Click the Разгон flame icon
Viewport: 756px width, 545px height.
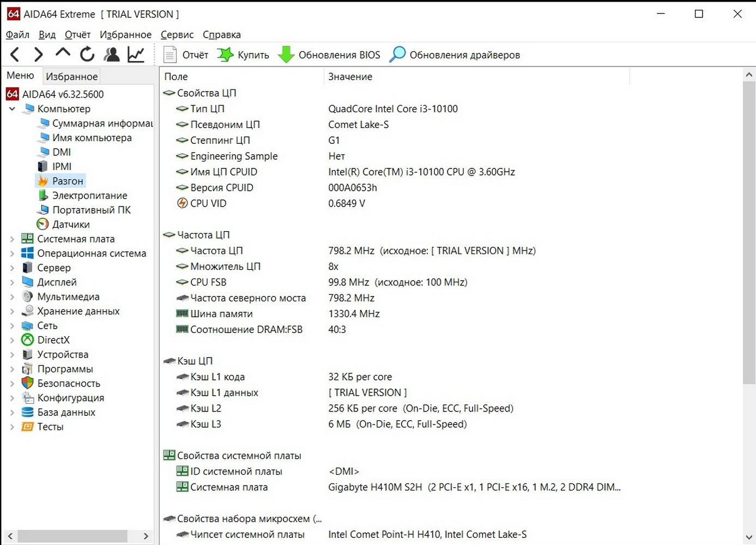43,180
